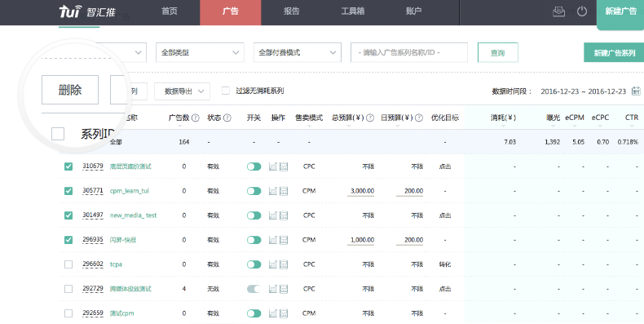Turn off the switch for series 305771
Image resolution: width=644 pixels, height=324 pixels.
254,191
